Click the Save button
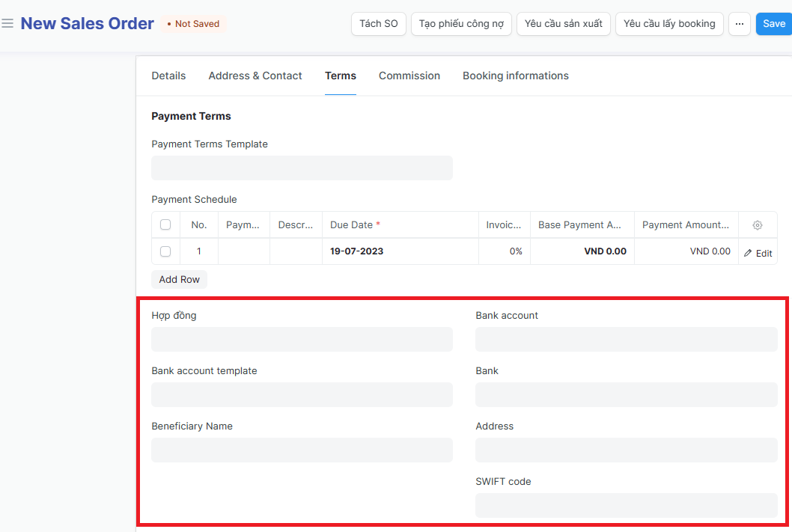The image size is (792, 532). coord(773,24)
